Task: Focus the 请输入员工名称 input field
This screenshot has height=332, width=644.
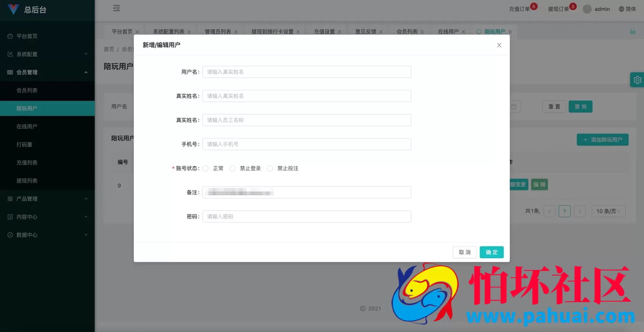Action: [307, 120]
